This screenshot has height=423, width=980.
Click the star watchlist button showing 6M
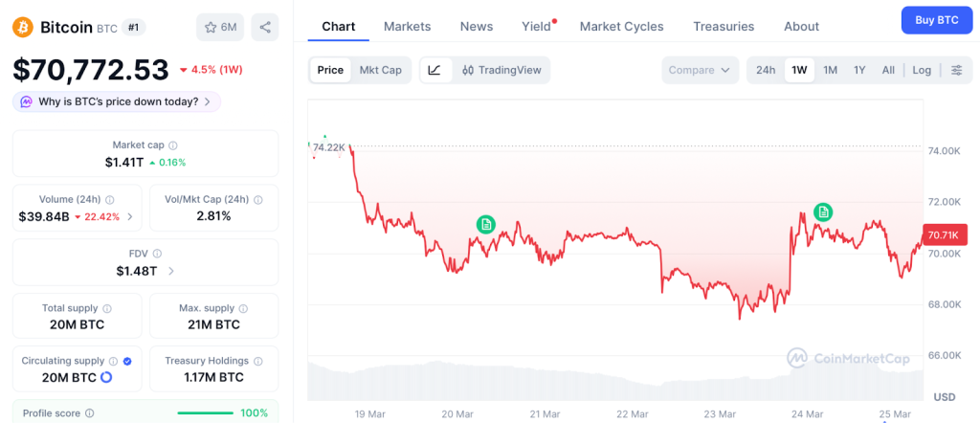point(220,27)
